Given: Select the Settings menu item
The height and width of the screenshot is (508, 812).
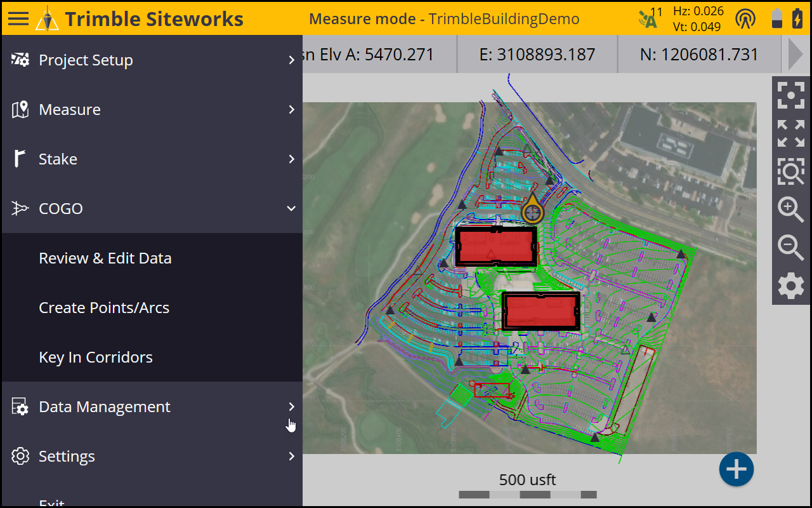Looking at the screenshot, I should pos(152,456).
